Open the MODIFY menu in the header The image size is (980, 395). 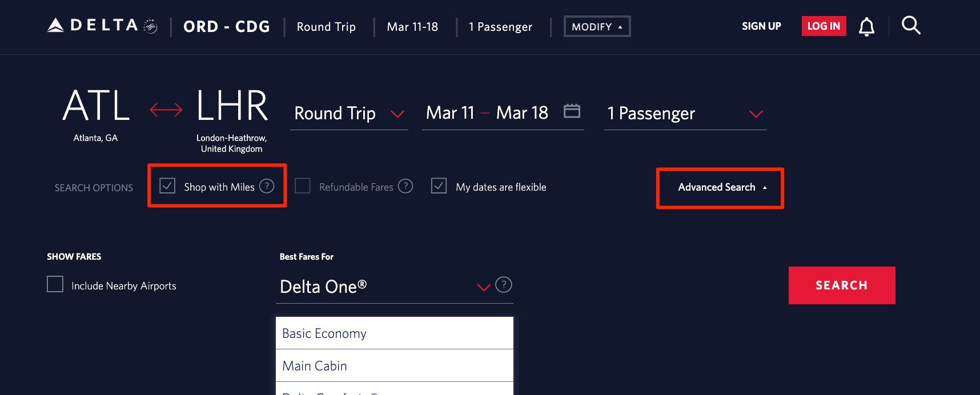tap(597, 26)
